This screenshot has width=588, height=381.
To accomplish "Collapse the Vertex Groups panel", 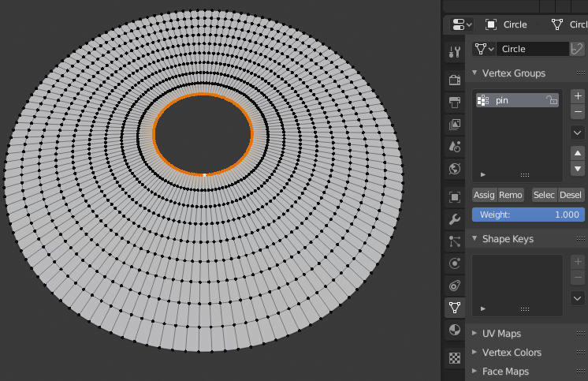I will [x=474, y=73].
